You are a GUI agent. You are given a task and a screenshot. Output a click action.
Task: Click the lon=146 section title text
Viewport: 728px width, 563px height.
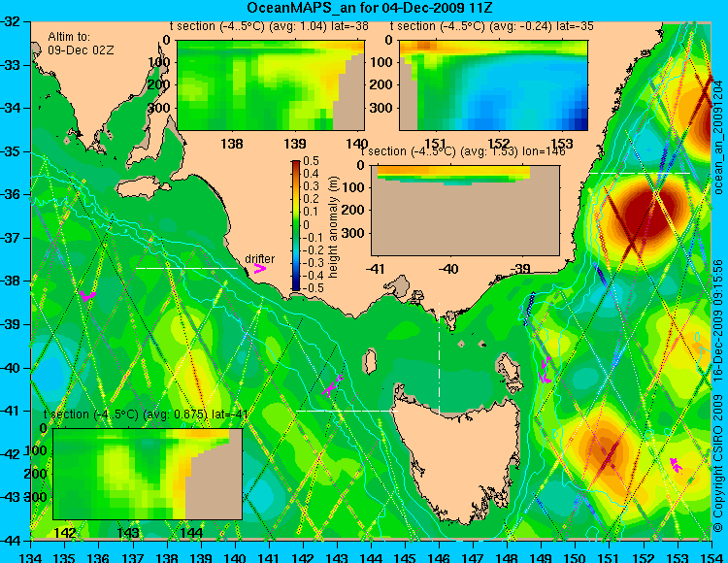pyautogui.click(x=463, y=151)
